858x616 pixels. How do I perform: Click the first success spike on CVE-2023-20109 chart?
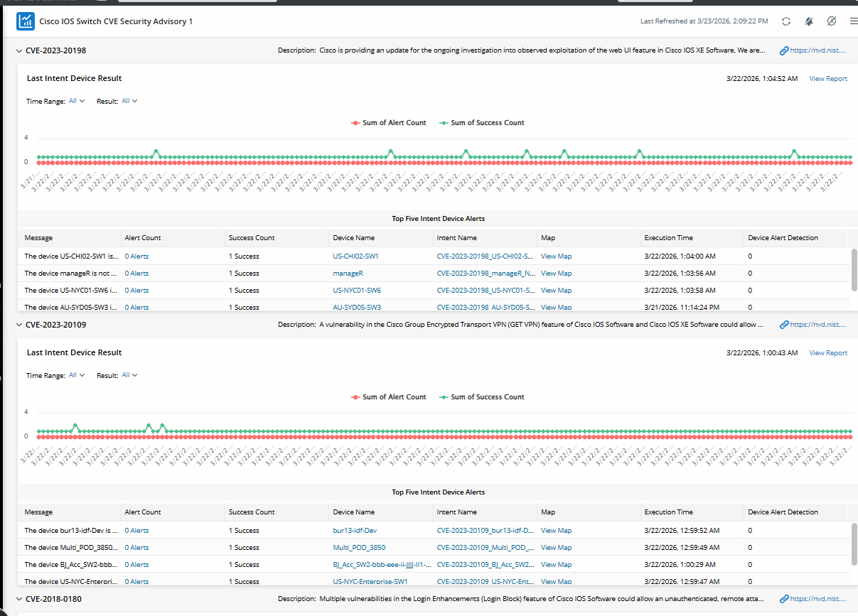click(75, 426)
